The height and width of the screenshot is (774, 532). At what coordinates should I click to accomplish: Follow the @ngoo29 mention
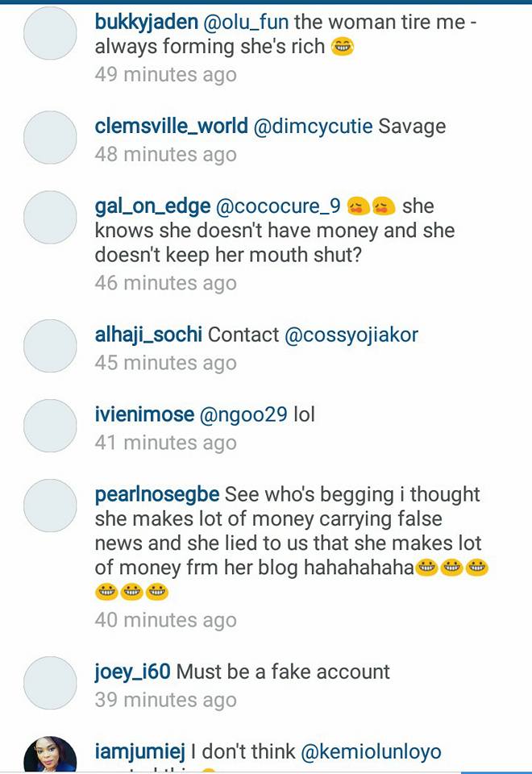[x=243, y=415]
